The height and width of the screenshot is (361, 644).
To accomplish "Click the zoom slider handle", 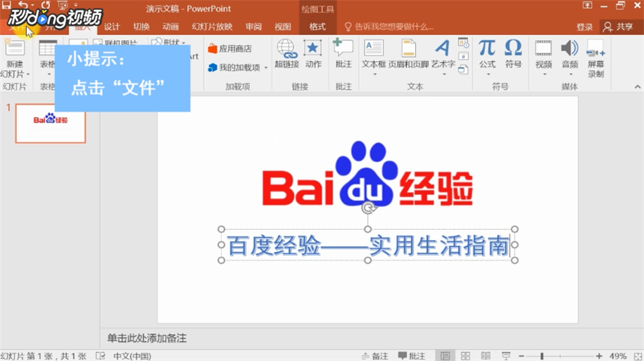I will tap(542, 356).
